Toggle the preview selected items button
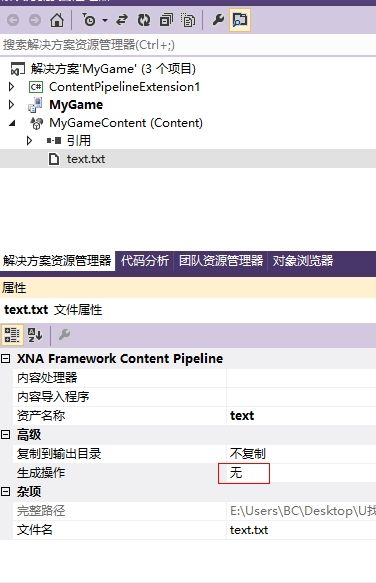The image size is (376, 583). pyautogui.click(x=240, y=20)
